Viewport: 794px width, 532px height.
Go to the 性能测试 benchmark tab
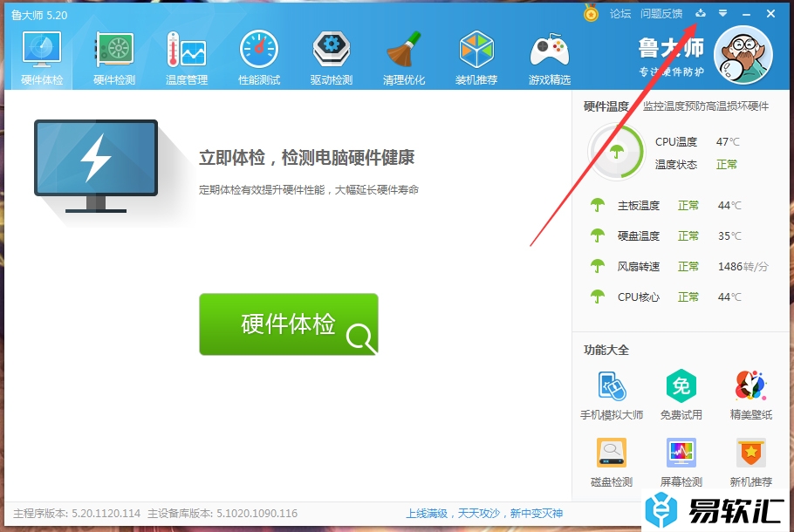(x=259, y=58)
